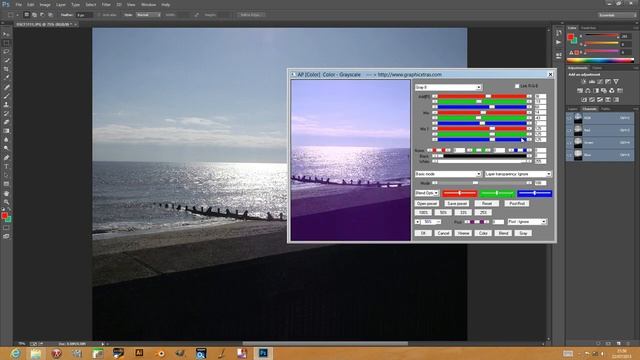Click the color spectrum ramp in Color panel

[x=600, y=60]
